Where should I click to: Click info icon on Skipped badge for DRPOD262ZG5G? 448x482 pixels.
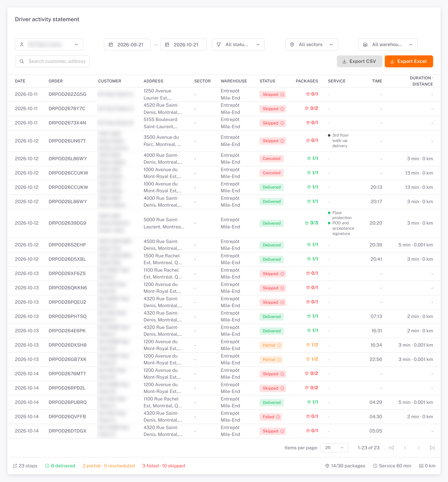tap(282, 95)
